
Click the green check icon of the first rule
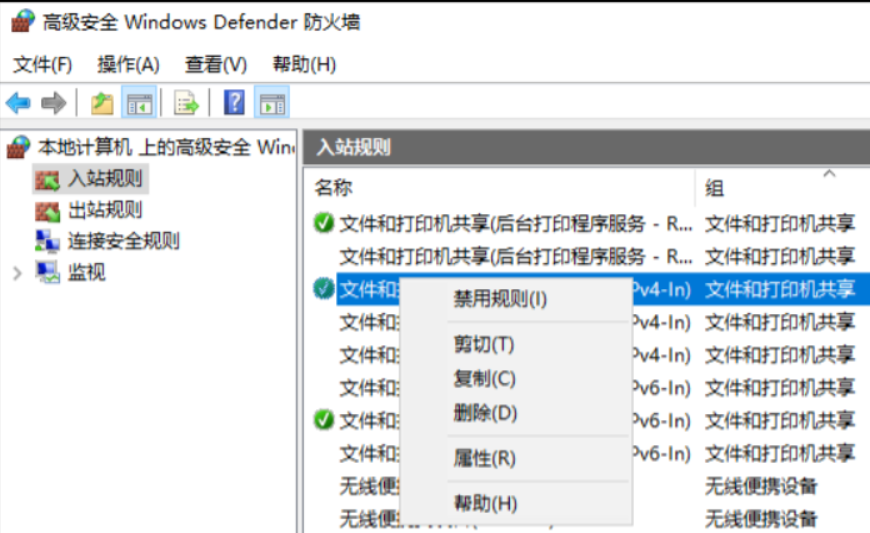(x=323, y=223)
